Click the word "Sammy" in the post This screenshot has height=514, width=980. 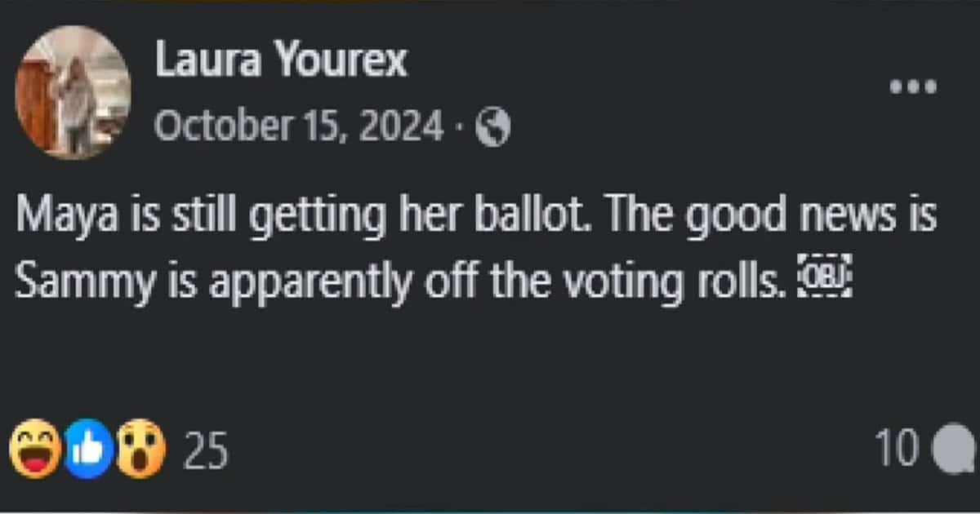(72, 283)
